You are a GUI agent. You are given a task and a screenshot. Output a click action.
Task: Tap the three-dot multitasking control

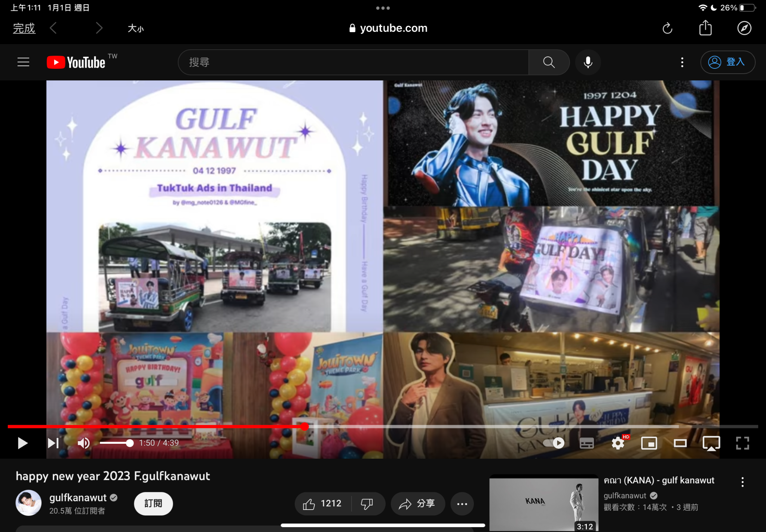383,8
